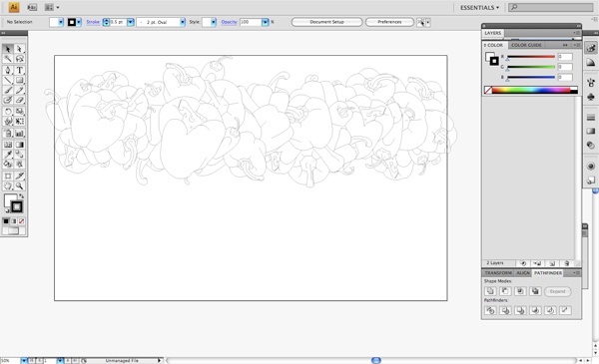Select the Pen tool
Screen dimensions: 599x364
(8, 70)
